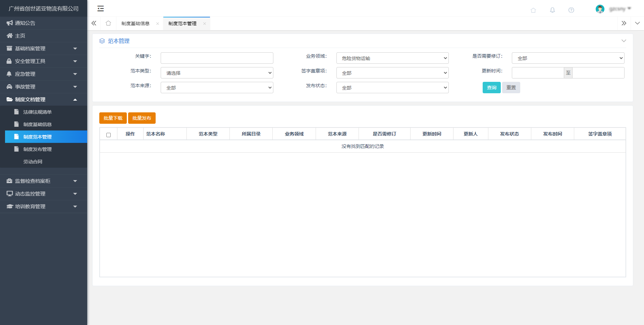
Task: Open 制度发布管理 in the sidebar
Action: [x=37, y=149]
